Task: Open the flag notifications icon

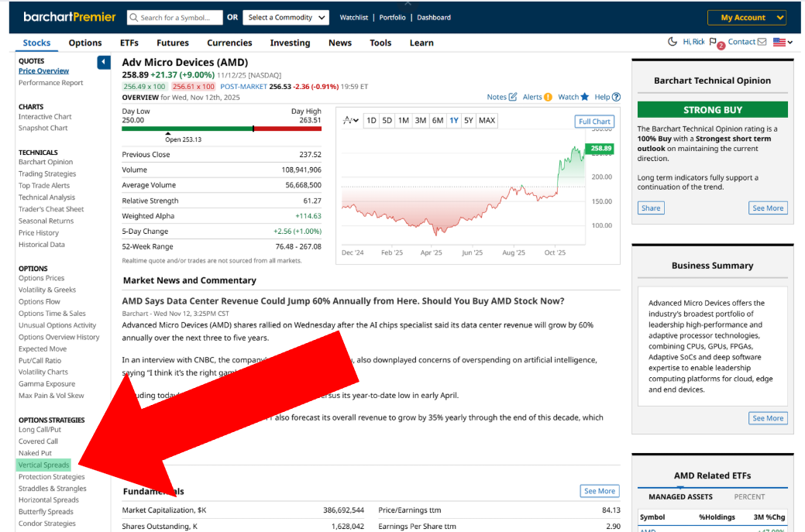Action: (x=713, y=42)
